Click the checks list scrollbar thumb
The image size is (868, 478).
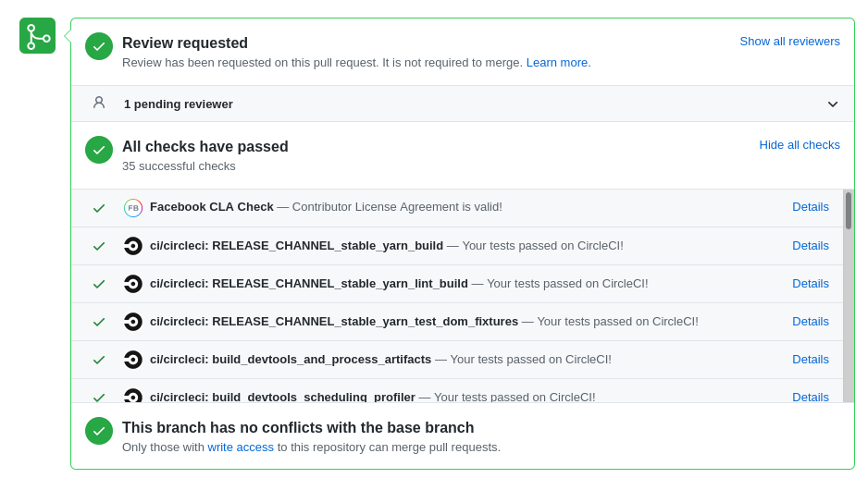pyautogui.click(x=849, y=211)
